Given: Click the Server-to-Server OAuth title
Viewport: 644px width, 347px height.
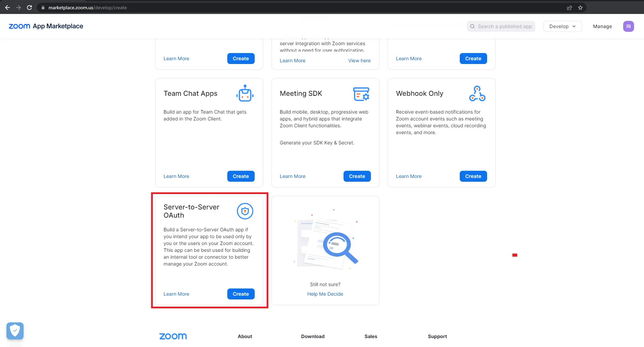Looking at the screenshot, I should [191, 211].
